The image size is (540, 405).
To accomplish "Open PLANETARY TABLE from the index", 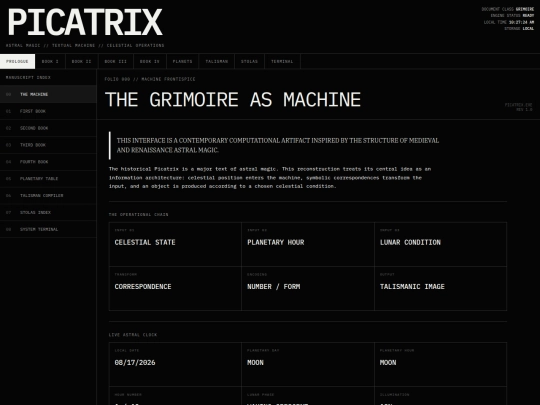I will [x=48, y=179].
